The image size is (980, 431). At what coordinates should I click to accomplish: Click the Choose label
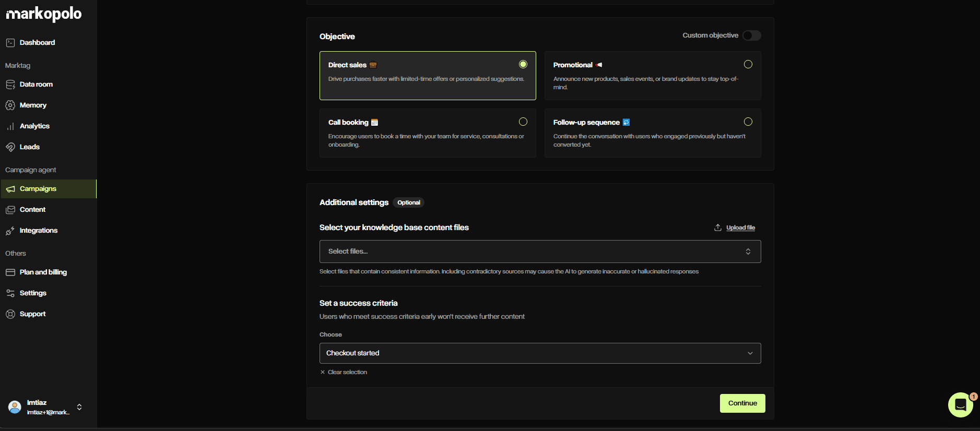(x=330, y=334)
